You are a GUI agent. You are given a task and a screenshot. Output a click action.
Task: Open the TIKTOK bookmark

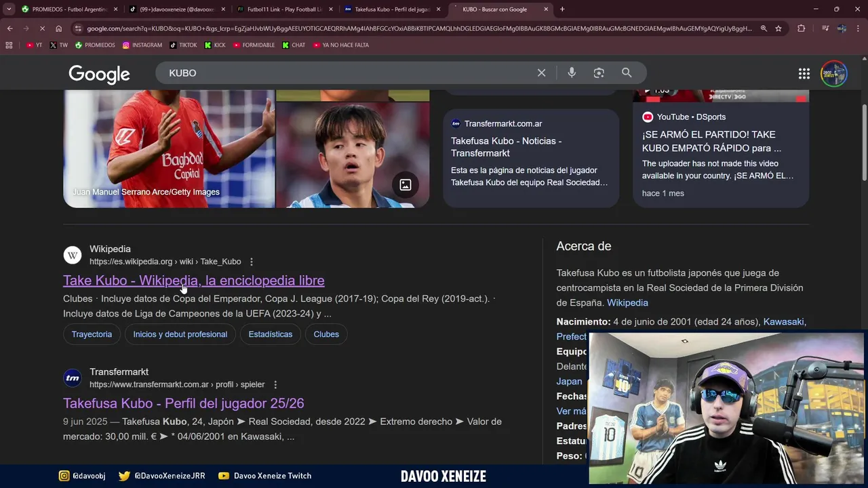183,45
